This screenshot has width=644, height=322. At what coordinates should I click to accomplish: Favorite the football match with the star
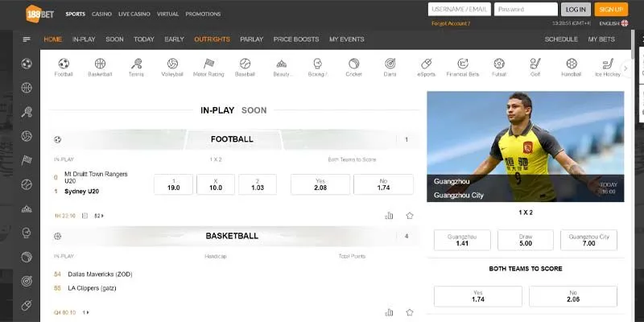tap(410, 216)
